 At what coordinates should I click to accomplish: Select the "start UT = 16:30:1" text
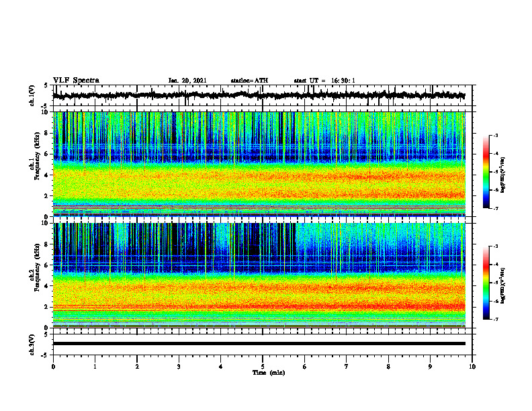coord(324,81)
